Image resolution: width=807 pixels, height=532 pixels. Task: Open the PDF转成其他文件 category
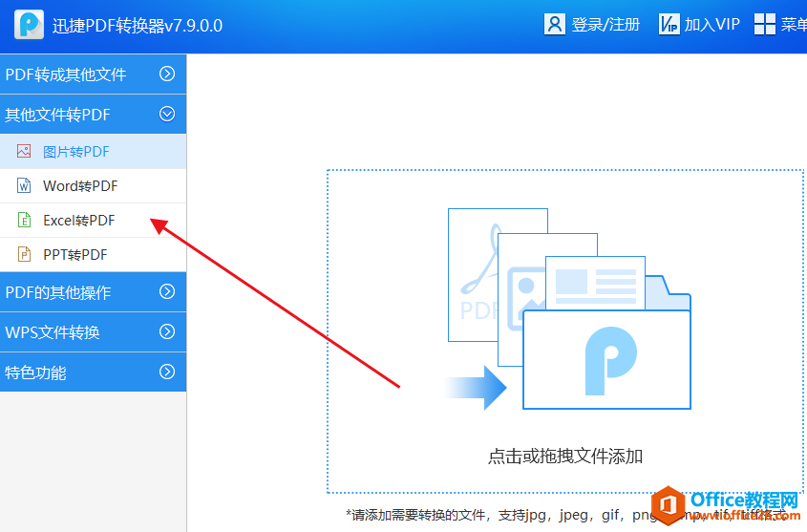[94, 74]
